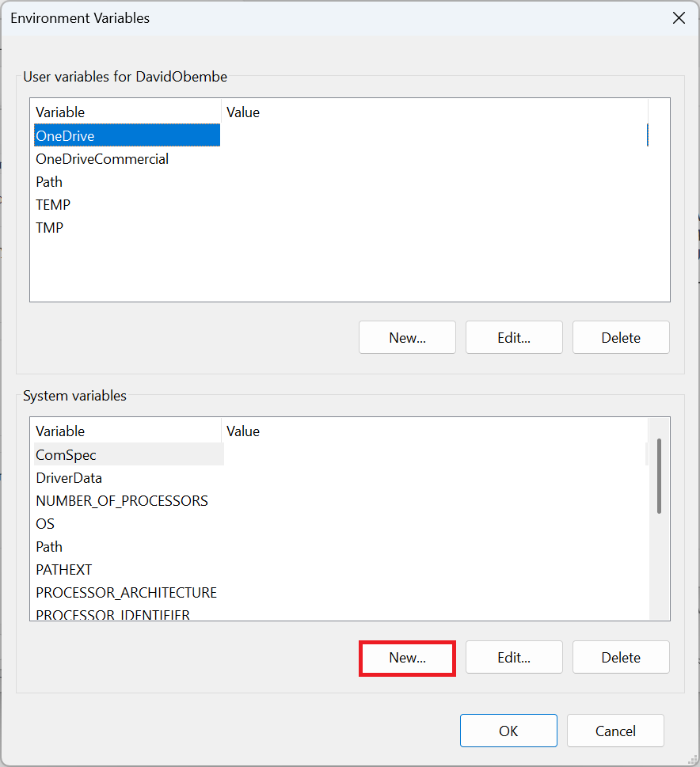This screenshot has height=767, width=700.
Task: Select the TMP user variable
Action: [49, 228]
